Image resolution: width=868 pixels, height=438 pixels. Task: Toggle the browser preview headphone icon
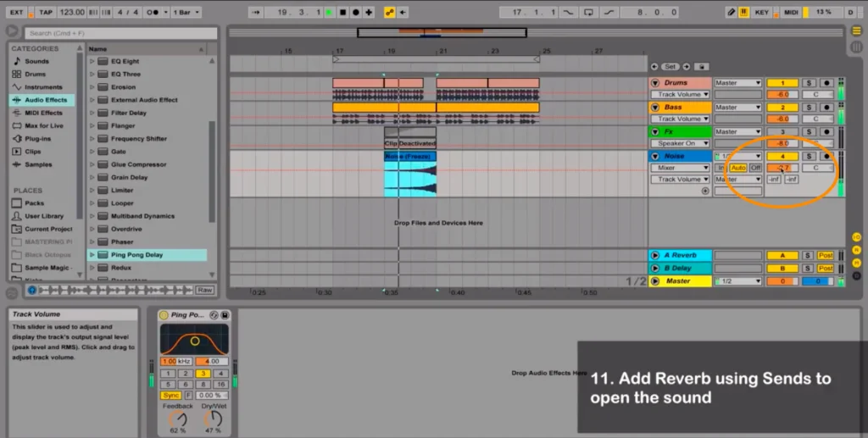pyautogui.click(x=32, y=290)
